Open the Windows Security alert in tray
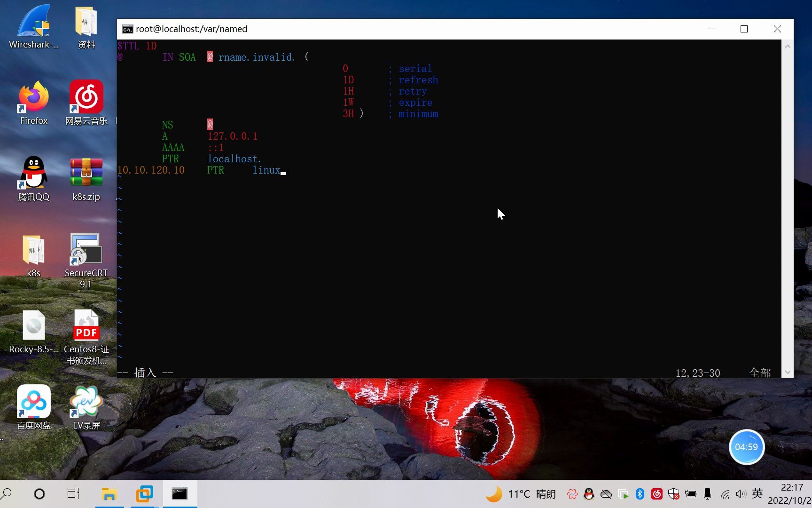812x508 pixels. tap(673, 494)
